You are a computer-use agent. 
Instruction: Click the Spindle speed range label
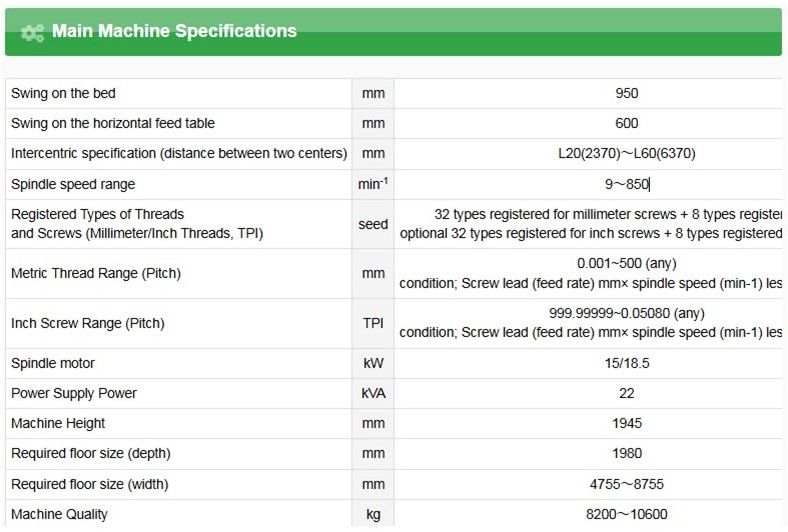pos(73,184)
